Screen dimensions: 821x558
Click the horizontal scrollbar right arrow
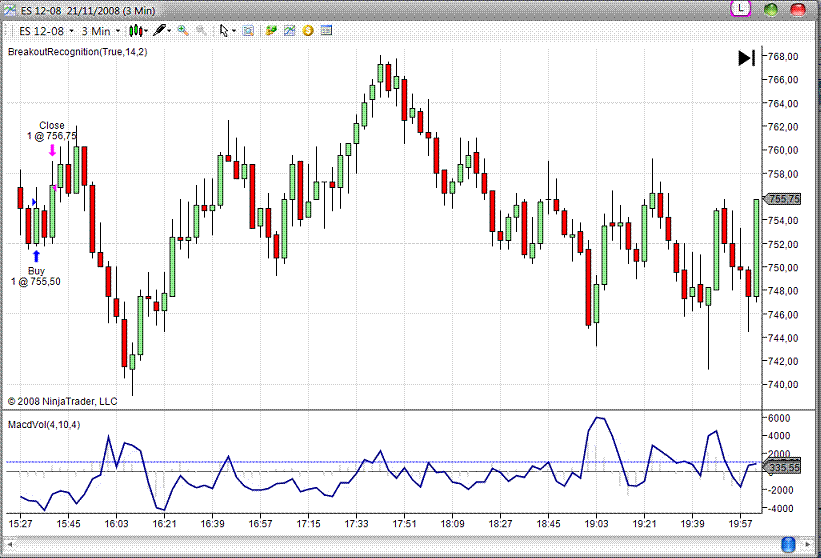(808, 545)
